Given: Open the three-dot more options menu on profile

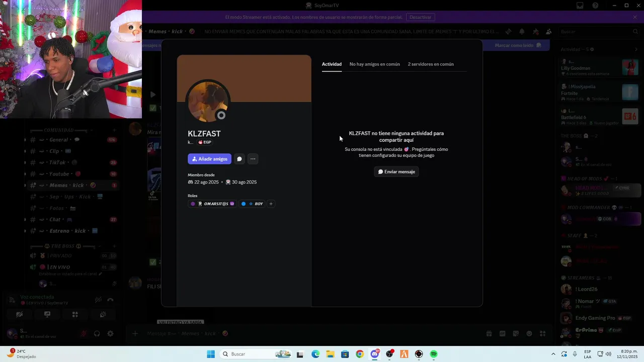Looking at the screenshot, I should (x=253, y=159).
